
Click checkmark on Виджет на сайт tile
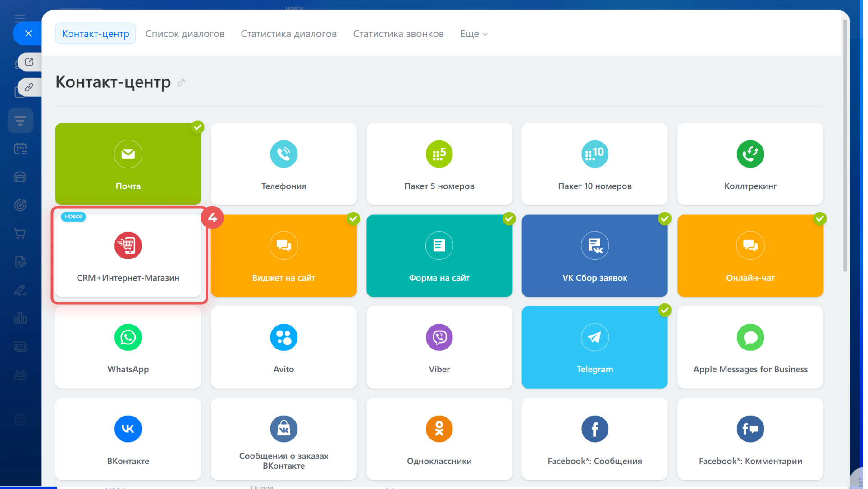tap(353, 219)
